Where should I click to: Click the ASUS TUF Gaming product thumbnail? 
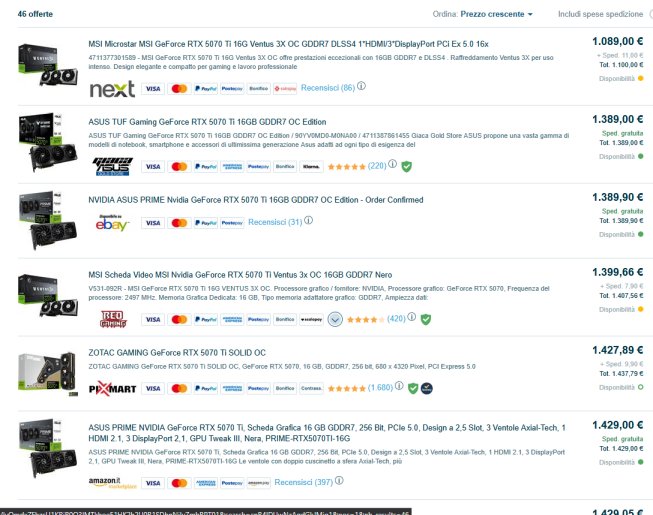click(48, 143)
